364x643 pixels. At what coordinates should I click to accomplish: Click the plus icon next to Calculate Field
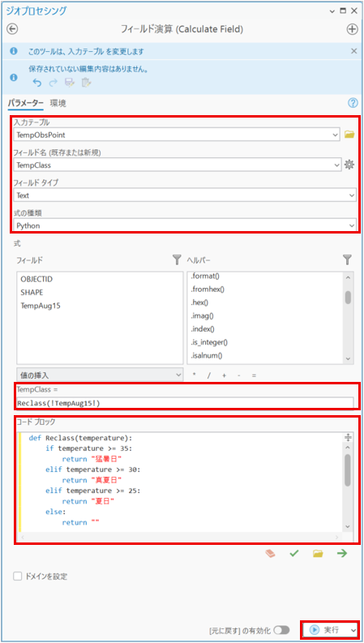tap(352, 29)
